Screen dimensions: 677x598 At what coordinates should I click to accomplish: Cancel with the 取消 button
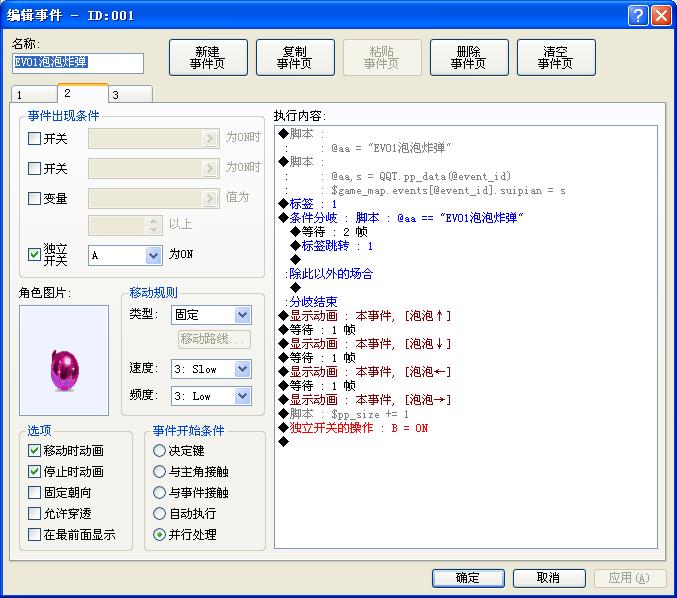pos(549,578)
